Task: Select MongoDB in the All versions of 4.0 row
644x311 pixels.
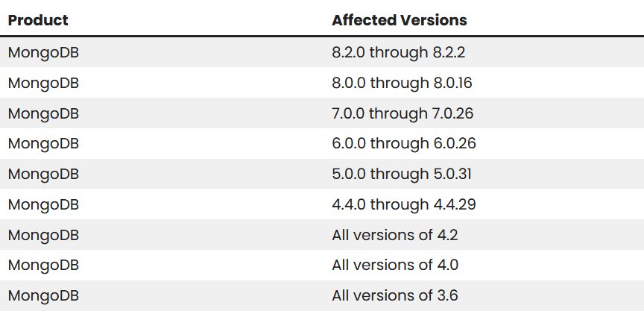Action: point(43,265)
